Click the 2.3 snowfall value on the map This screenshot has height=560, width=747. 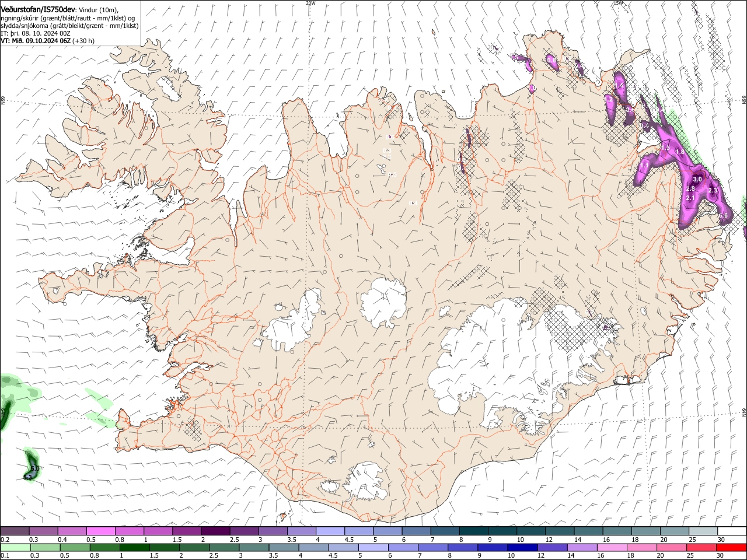[x=712, y=191]
